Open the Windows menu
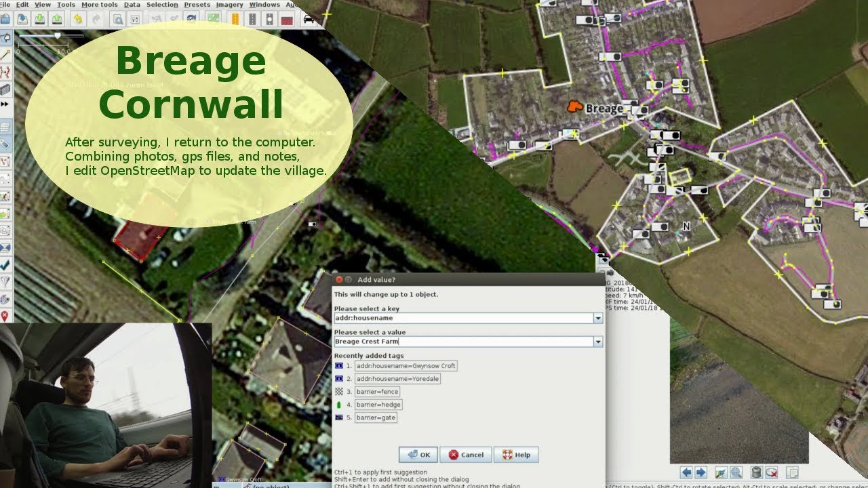 click(264, 5)
